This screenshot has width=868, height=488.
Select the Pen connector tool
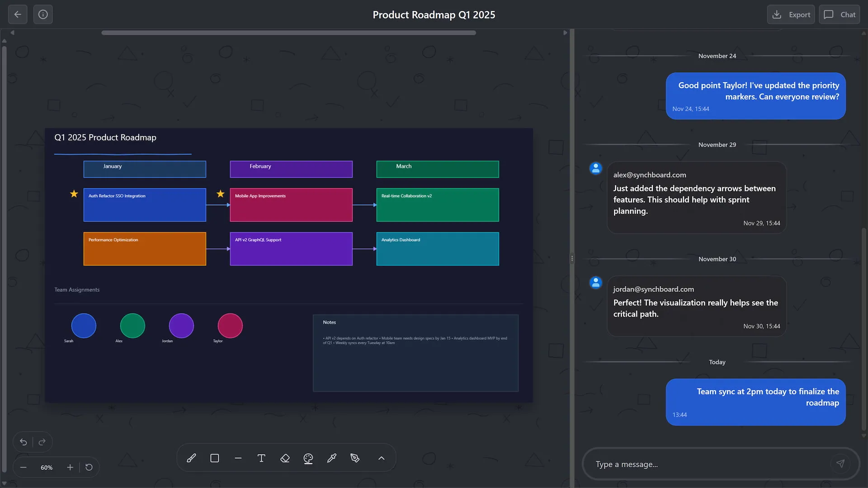coord(355,458)
